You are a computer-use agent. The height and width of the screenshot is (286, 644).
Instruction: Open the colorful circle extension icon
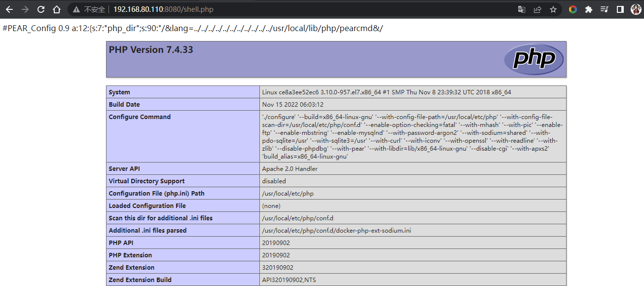point(572,9)
